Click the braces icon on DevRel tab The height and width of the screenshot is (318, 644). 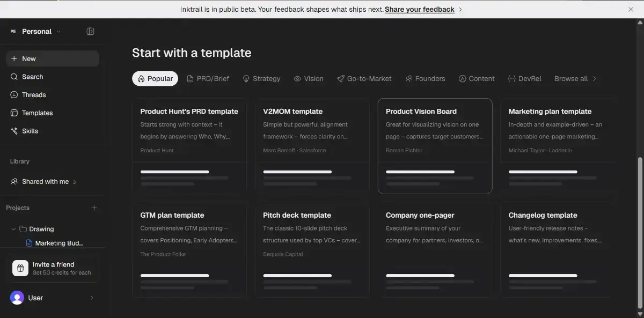[x=511, y=79]
